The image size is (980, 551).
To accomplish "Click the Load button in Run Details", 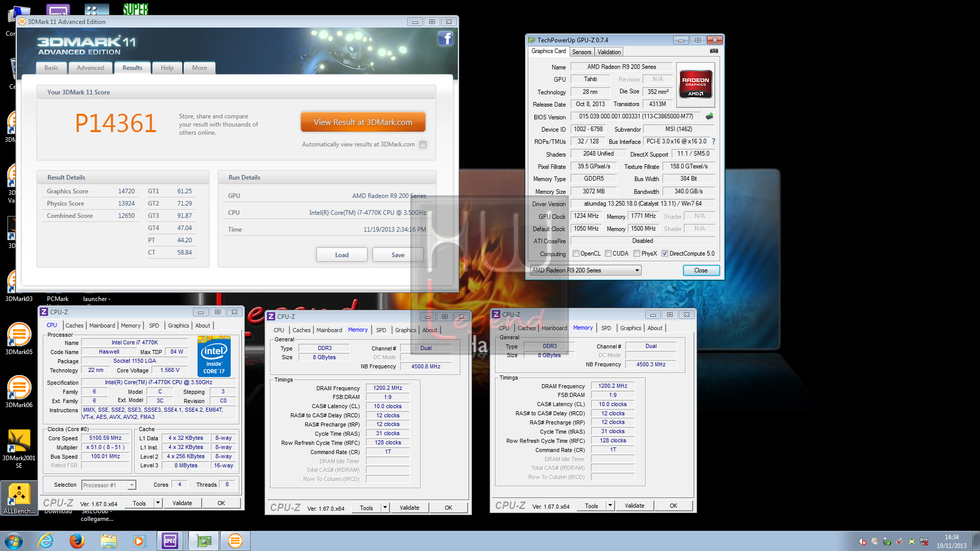I will [342, 255].
